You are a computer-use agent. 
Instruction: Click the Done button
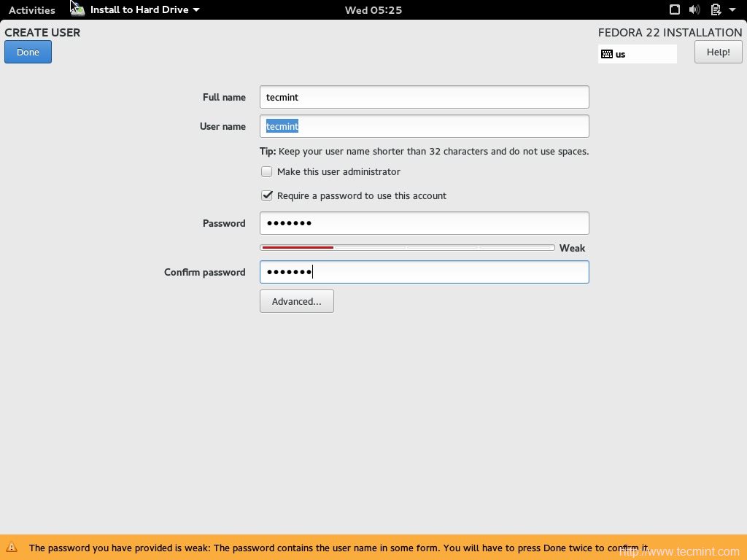pos(28,52)
